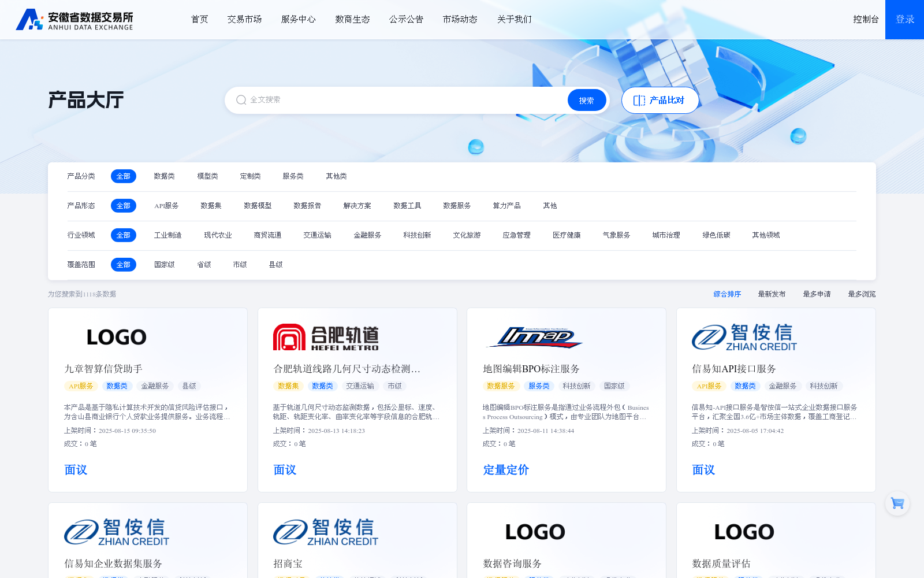Click 智桉信 logo on 招商宝 card
This screenshot has width=924, height=578.
click(x=326, y=532)
